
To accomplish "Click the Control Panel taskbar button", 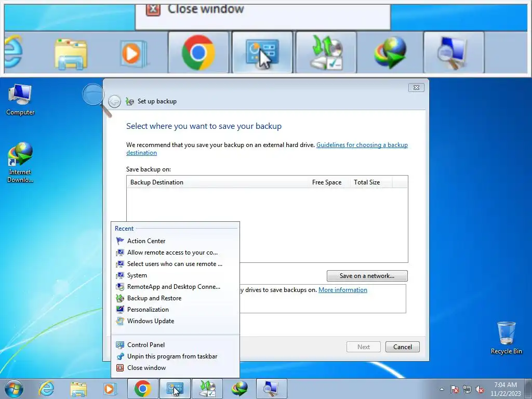I will (175, 389).
